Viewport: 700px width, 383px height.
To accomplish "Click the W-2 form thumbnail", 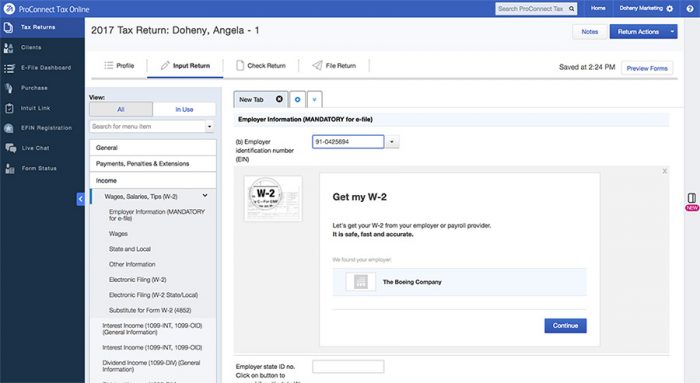I will click(273, 198).
